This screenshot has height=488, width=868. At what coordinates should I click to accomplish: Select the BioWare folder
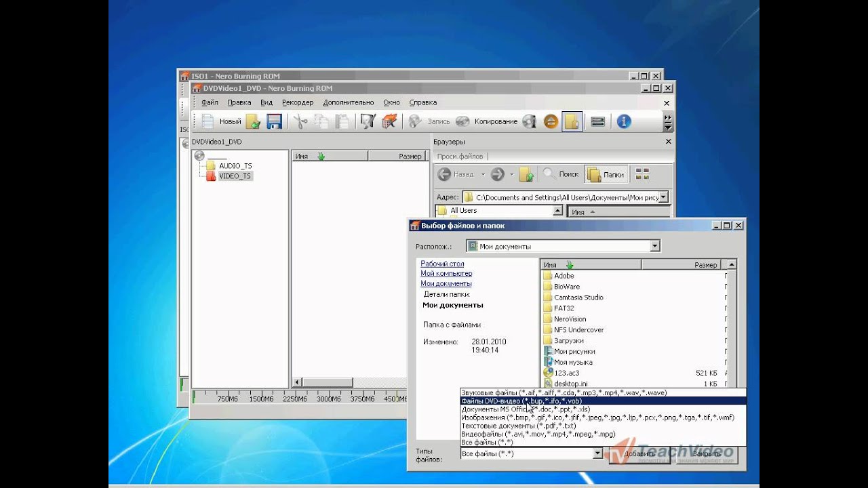pos(567,287)
